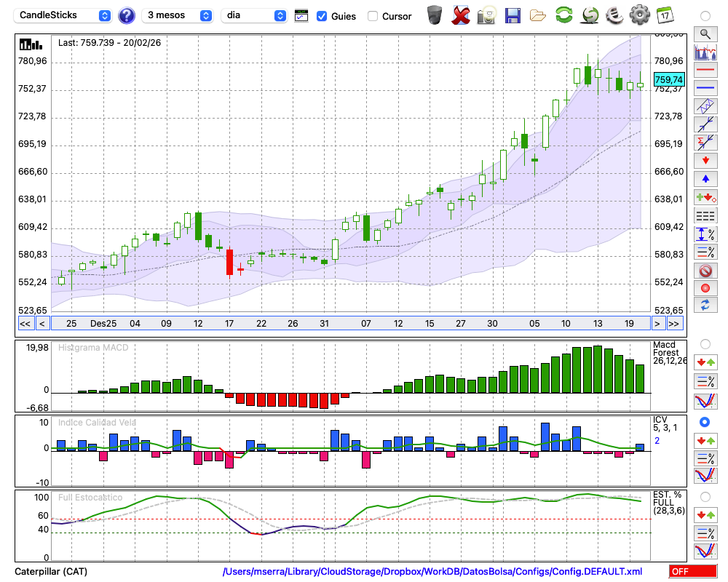The height and width of the screenshot is (582, 728).
Task: Click the red OFF status indicator
Action: pyautogui.click(x=692, y=572)
